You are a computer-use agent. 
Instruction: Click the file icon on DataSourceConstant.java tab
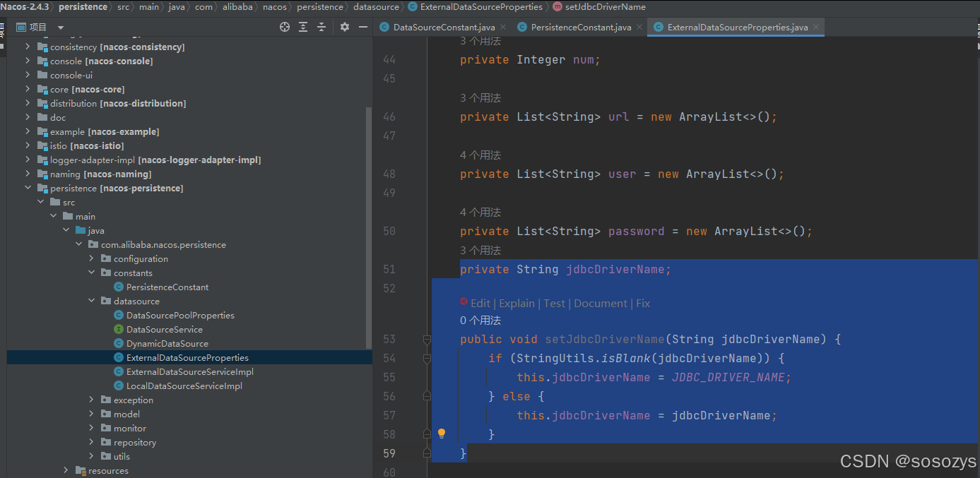click(384, 27)
